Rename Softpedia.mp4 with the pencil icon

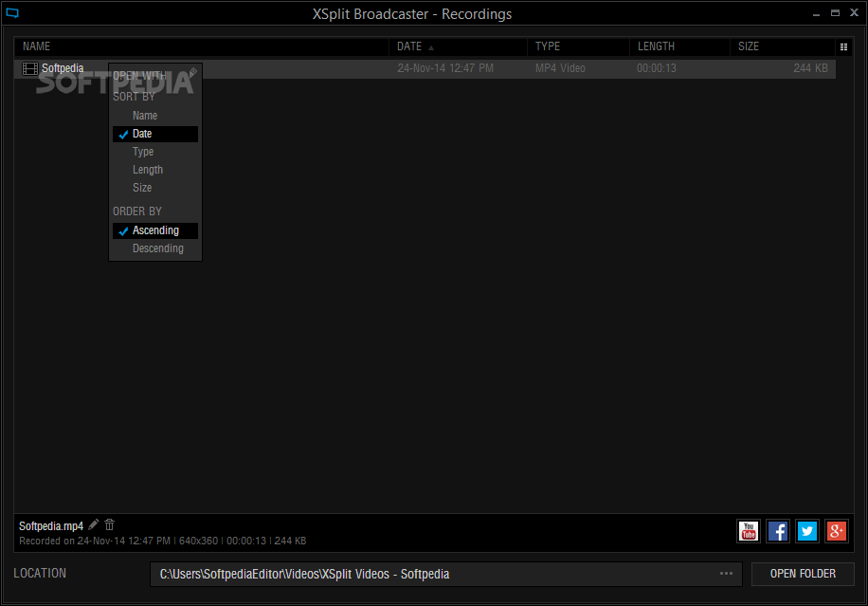coord(94,524)
